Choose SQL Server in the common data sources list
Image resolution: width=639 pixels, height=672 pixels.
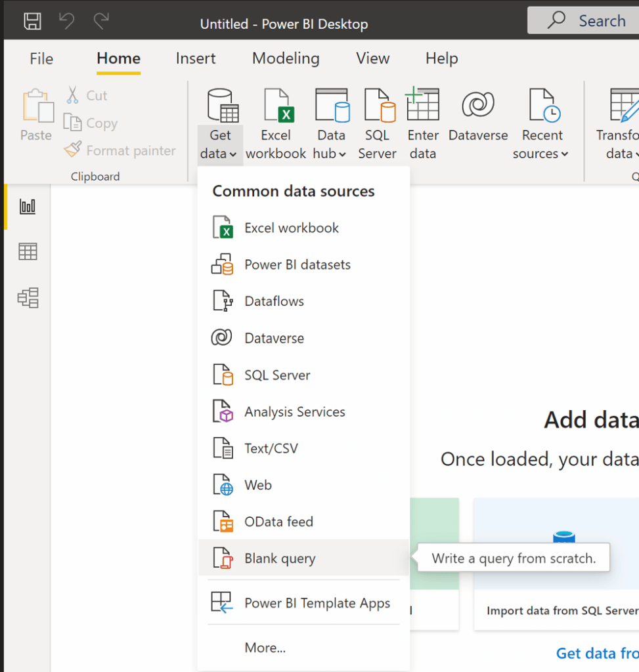tap(303, 375)
